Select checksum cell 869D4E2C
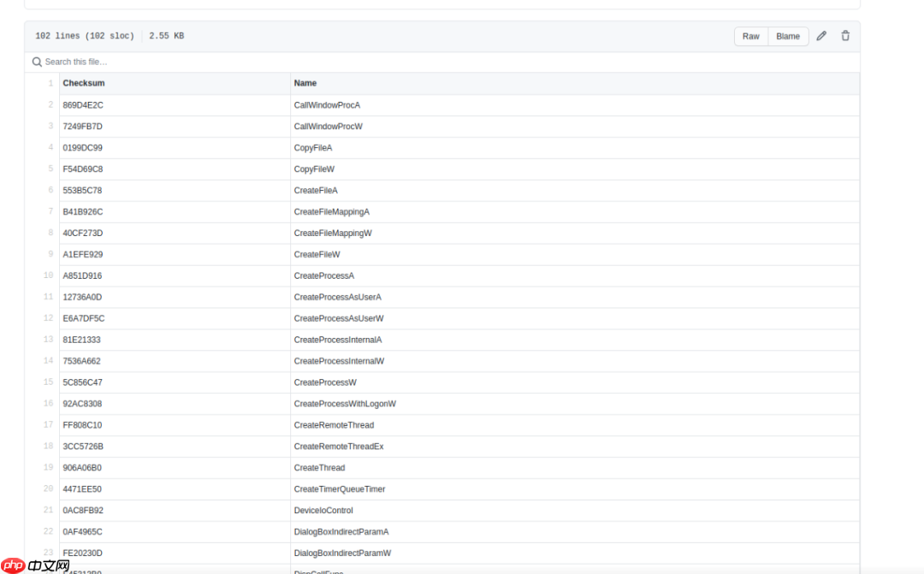 pyautogui.click(x=83, y=104)
